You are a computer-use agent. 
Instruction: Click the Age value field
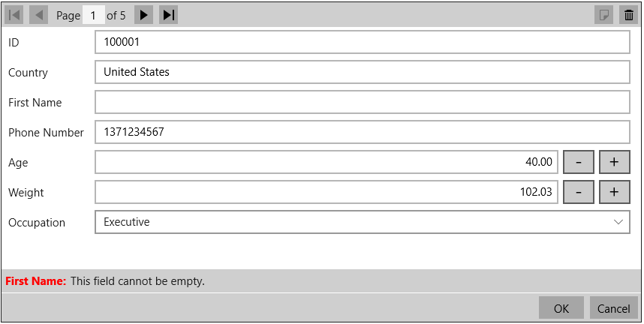pyautogui.click(x=327, y=162)
